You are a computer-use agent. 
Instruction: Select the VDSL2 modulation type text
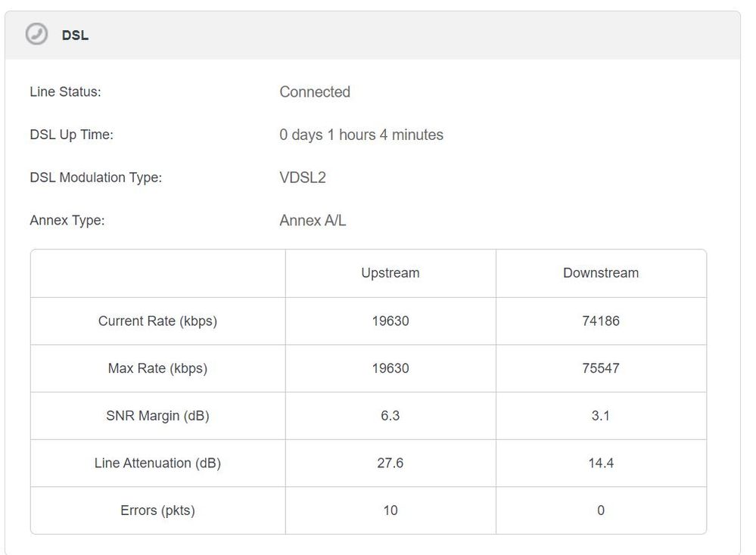click(x=303, y=178)
